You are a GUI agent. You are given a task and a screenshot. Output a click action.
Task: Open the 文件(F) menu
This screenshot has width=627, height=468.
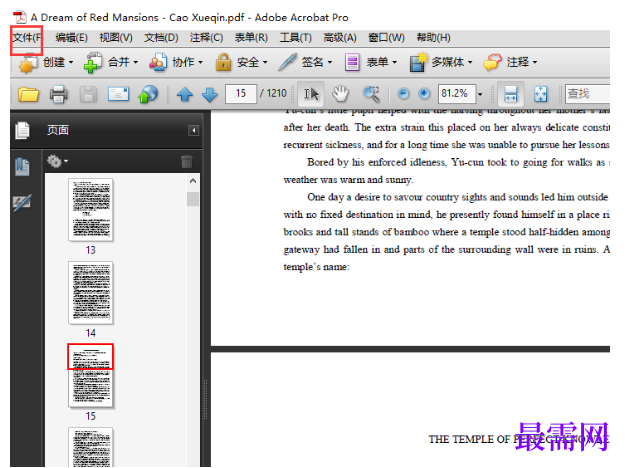26,38
